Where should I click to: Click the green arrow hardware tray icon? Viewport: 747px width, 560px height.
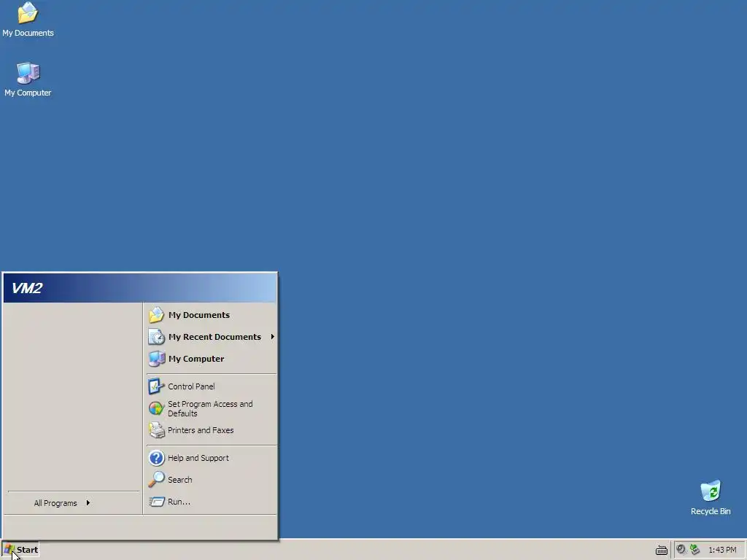(694, 549)
